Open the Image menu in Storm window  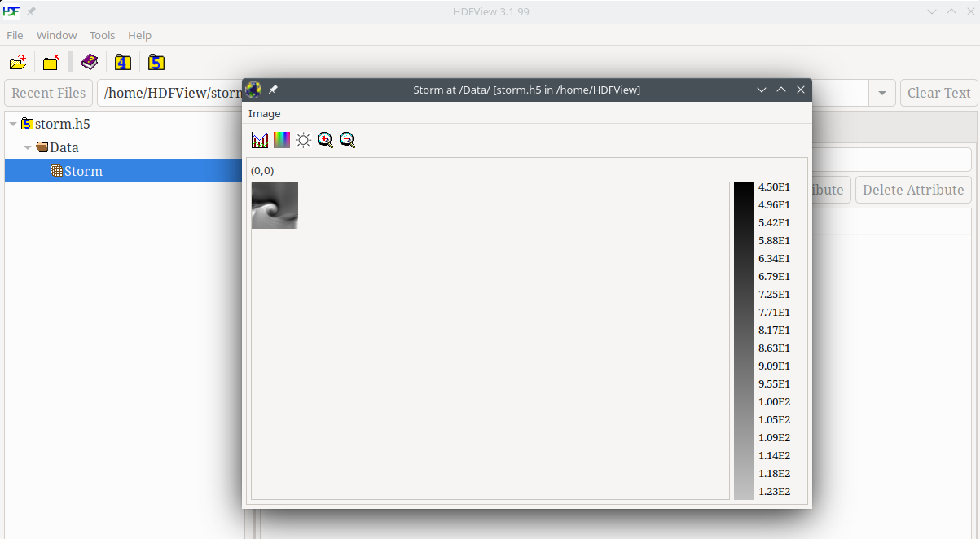264,113
